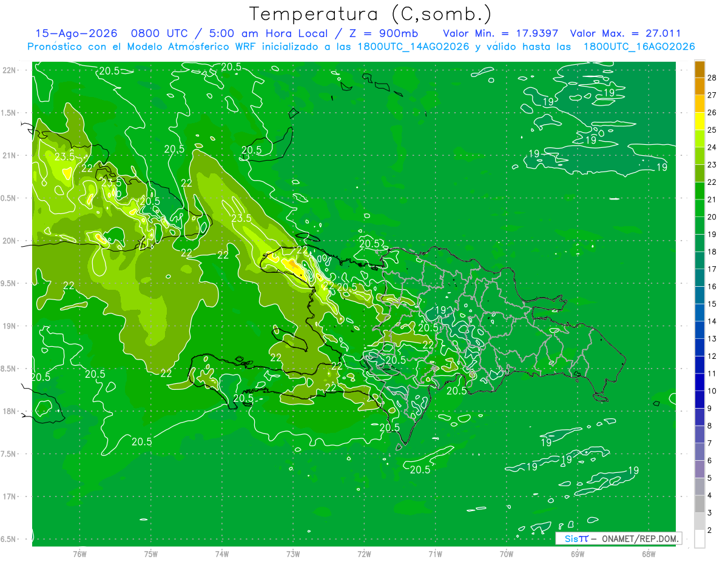Image resolution: width=728 pixels, height=562 pixels.
Task: Click the "22N" latitude axis label
Action: point(9,70)
